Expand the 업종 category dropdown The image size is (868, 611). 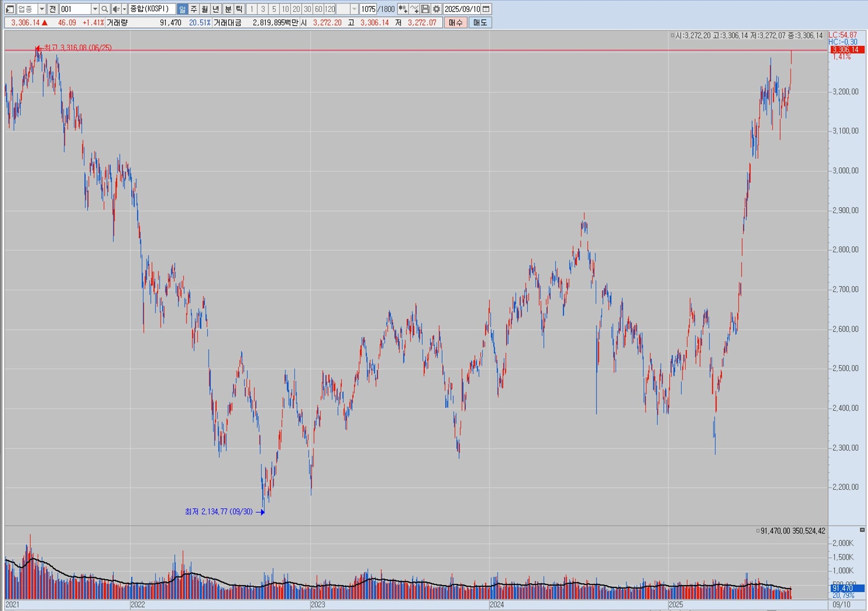point(42,9)
